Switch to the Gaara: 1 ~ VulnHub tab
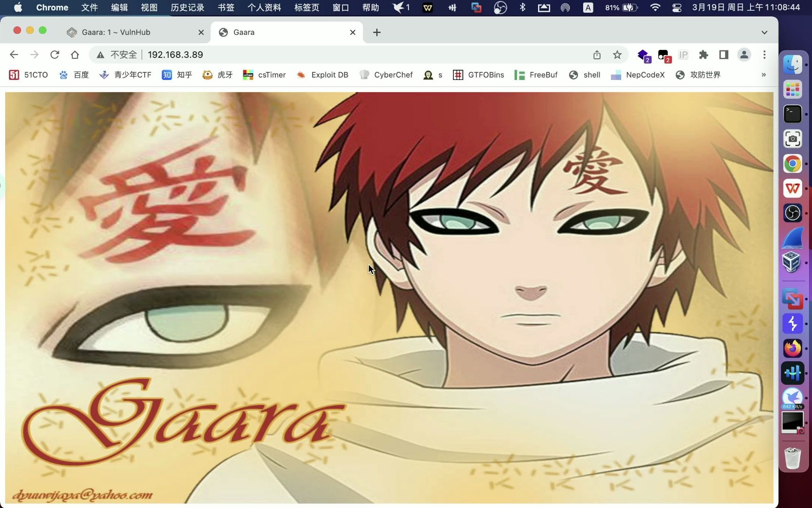The height and width of the screenshot is (508, 812). [135, 32]
